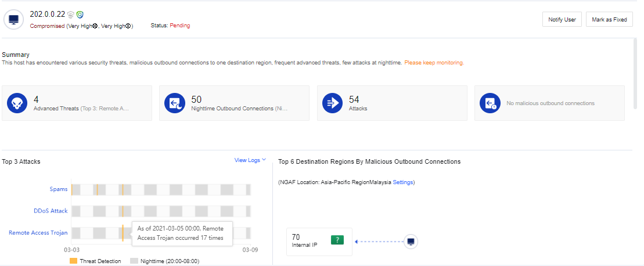Click the green shield icon next to IP
Viewport: 644px width, 266px height.
80,15
